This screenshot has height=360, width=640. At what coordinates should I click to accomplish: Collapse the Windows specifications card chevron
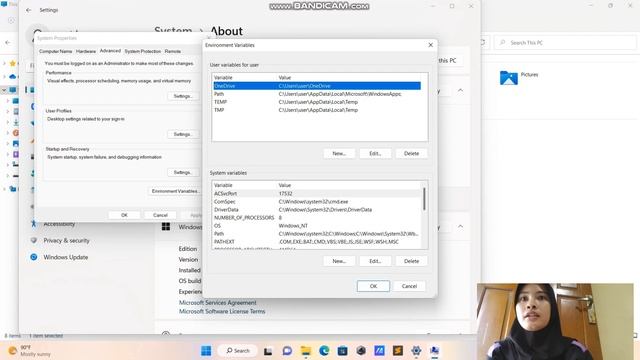coord(460,226)
